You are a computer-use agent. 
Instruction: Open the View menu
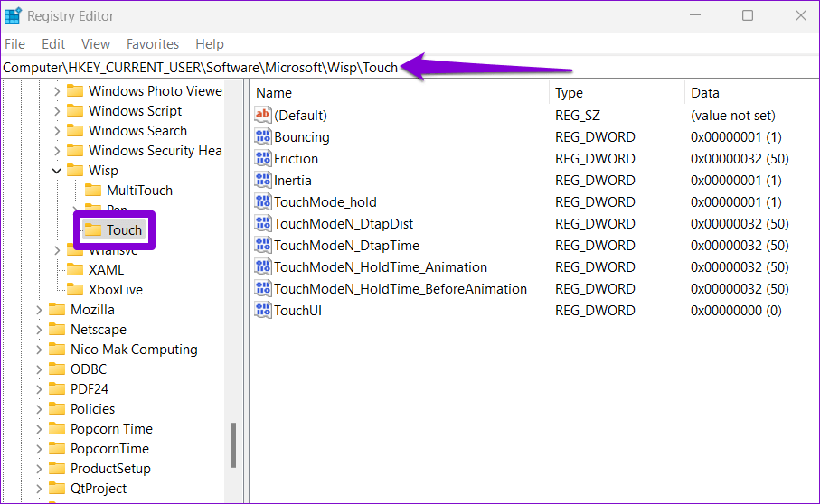[96, 44]
